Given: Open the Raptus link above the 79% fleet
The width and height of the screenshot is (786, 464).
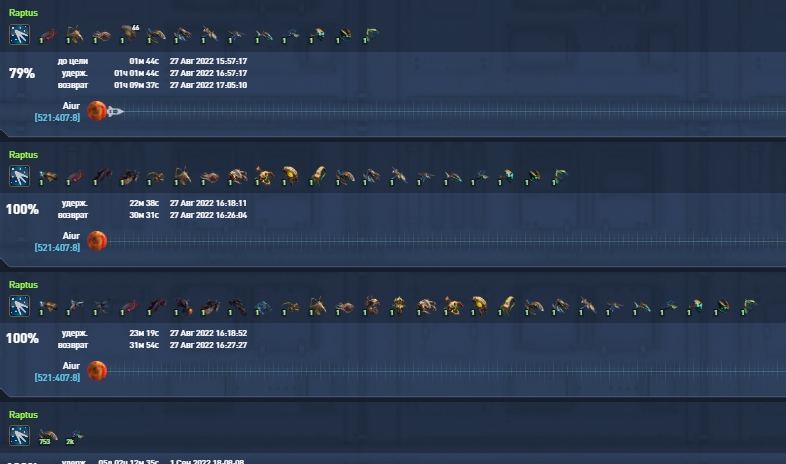Looking at the screenshot, I should [23, 13].
